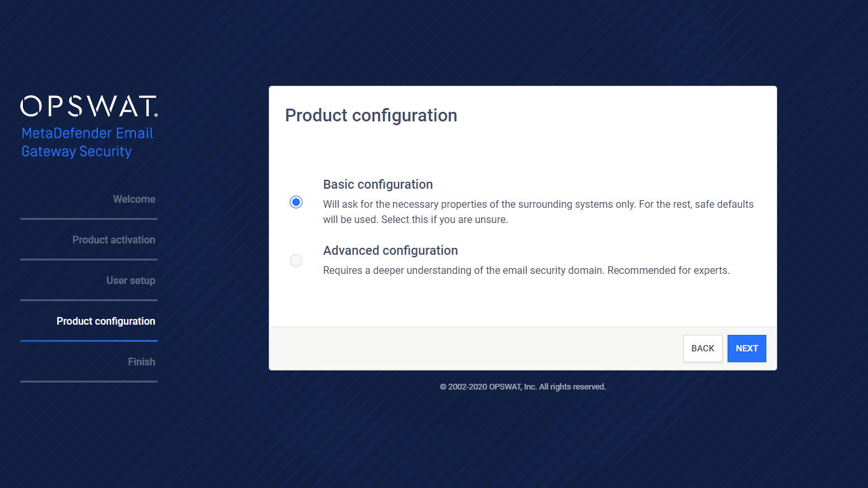868x488 pixels.
Task: Click the Product configuration page heading
Action: tap(371, 116)
